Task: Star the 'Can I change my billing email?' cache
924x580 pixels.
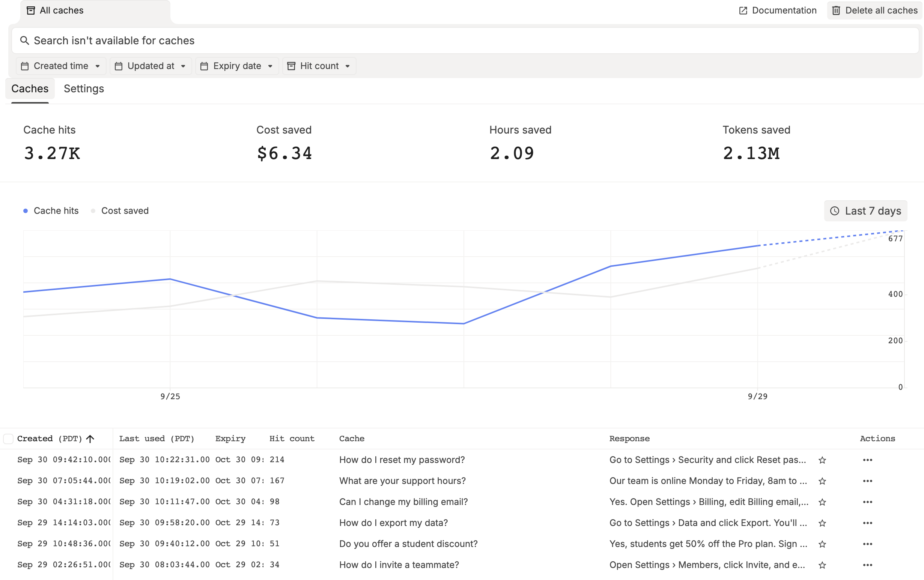Action: click(x=822, y=502)
